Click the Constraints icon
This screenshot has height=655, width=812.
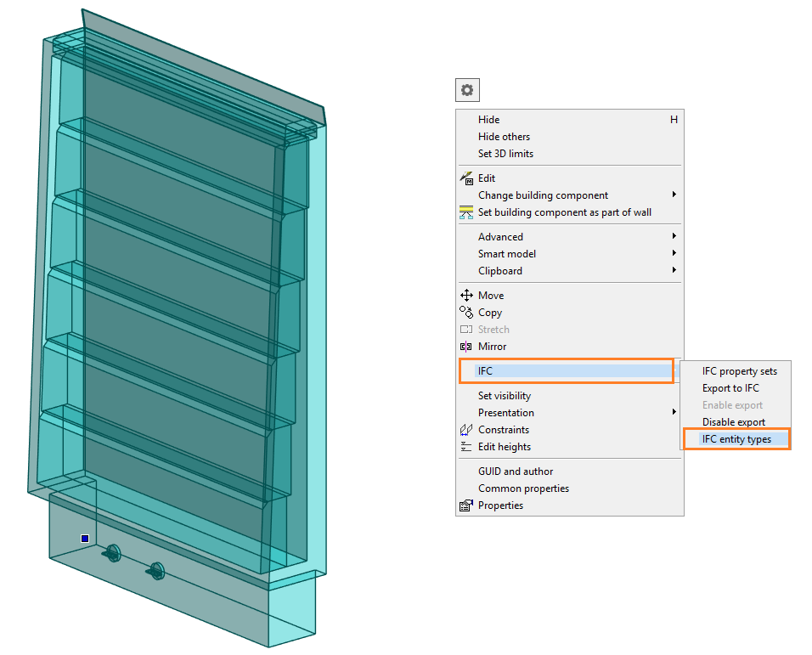point(466,430)
